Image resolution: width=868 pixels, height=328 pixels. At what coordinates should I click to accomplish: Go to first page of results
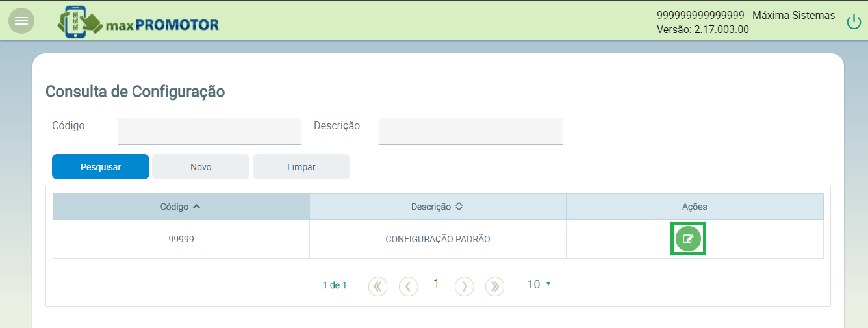[377, 285]
